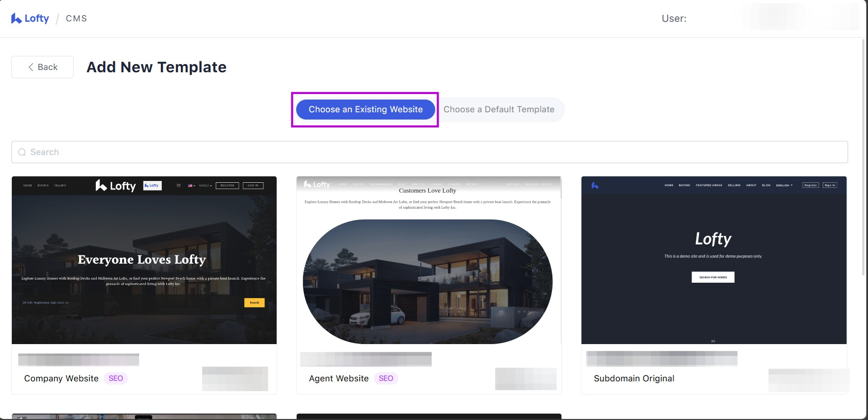The height and width of the screenshot is (420, 868).
Task: Click inside the Search input field
Action: [x=182, y=152]
